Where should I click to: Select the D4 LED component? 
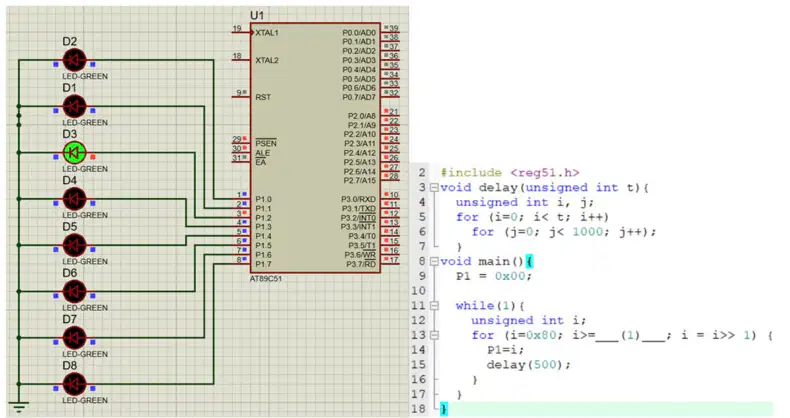(x=74, y=199)
